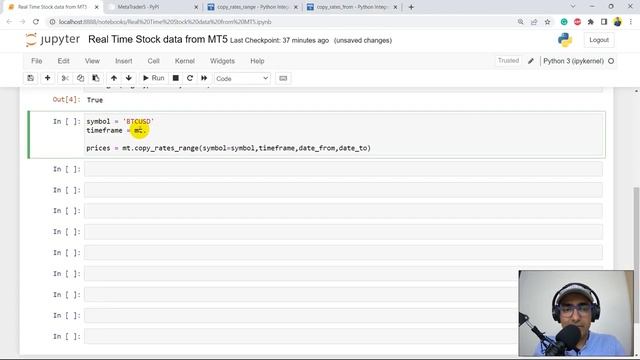Save the notebook with the floppy disk icon
640x360 pixels.
point(31,78)
